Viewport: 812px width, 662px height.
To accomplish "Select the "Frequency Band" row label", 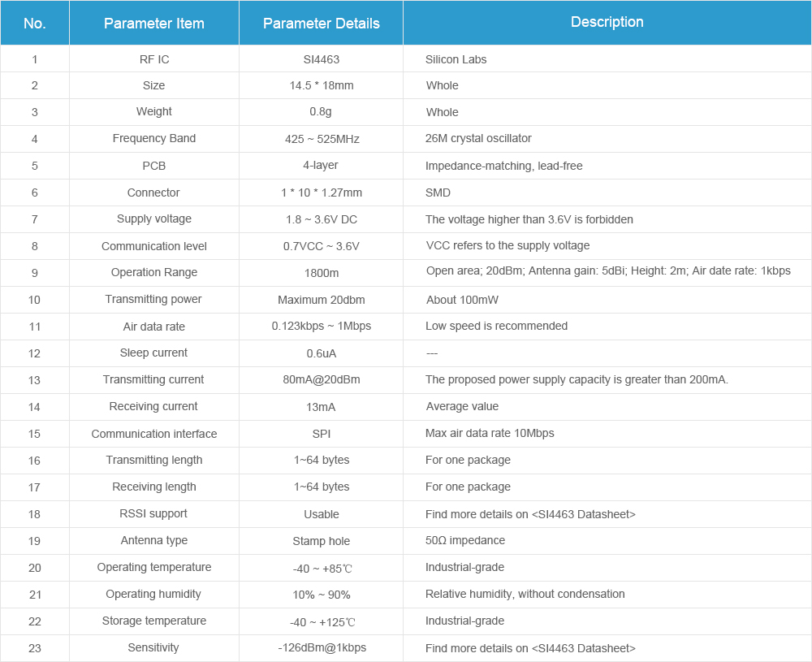I will 154,139.
